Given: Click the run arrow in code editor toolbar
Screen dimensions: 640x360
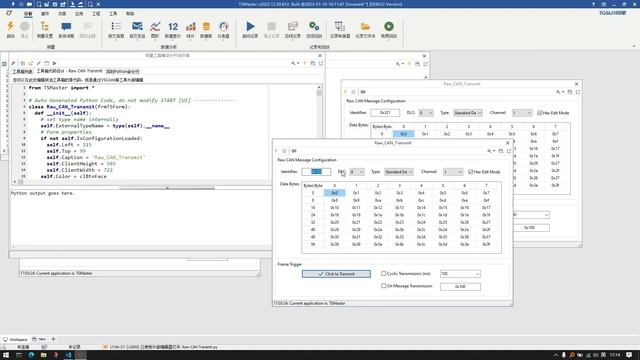Looking at the screenshot, I should [55, 63].
